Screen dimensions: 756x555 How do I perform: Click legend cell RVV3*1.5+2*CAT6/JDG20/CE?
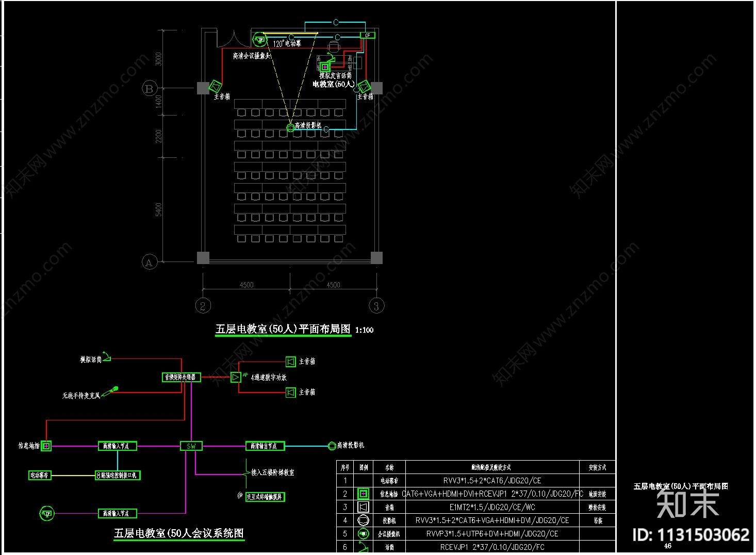tap(492, 480)
